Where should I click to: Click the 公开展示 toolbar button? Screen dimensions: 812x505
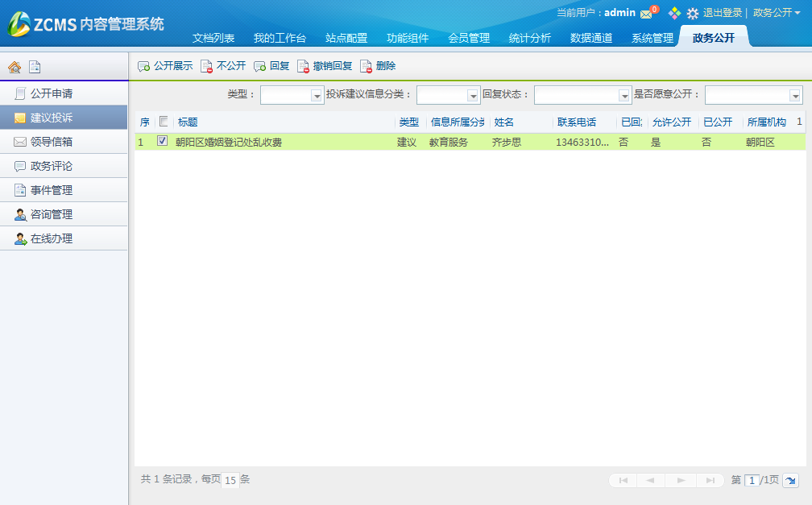pos(165,66)
